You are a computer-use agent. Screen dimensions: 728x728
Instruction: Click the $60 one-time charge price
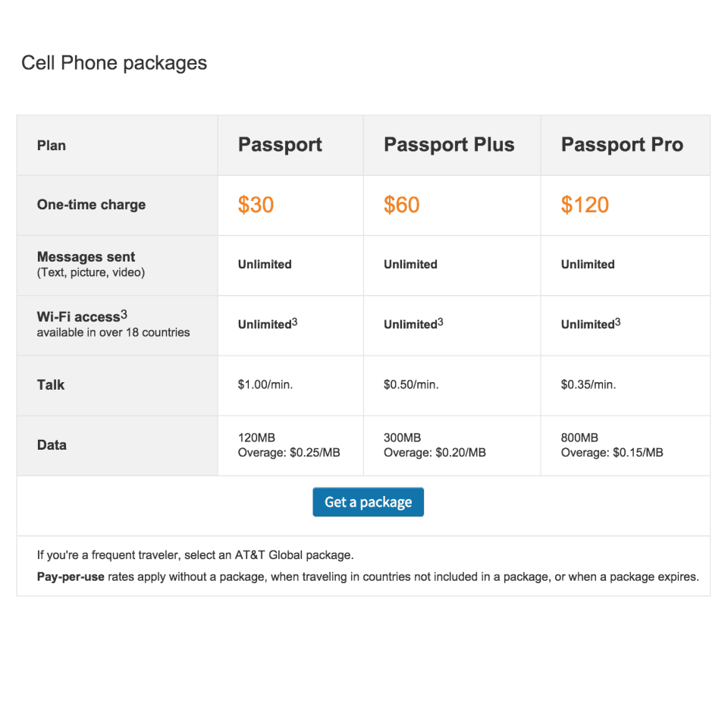click(401, 205)
